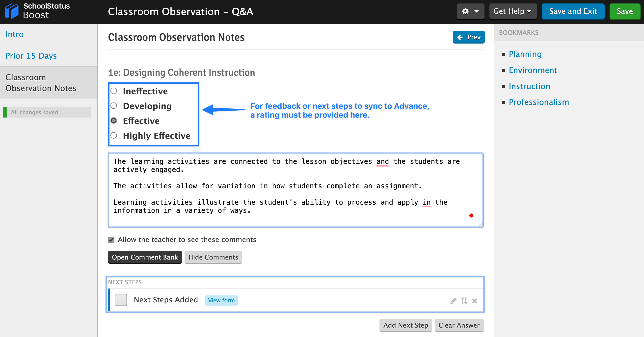Click the Save and Exit button
This screenshot has height=337, width=644.
(x=573, y=11)
